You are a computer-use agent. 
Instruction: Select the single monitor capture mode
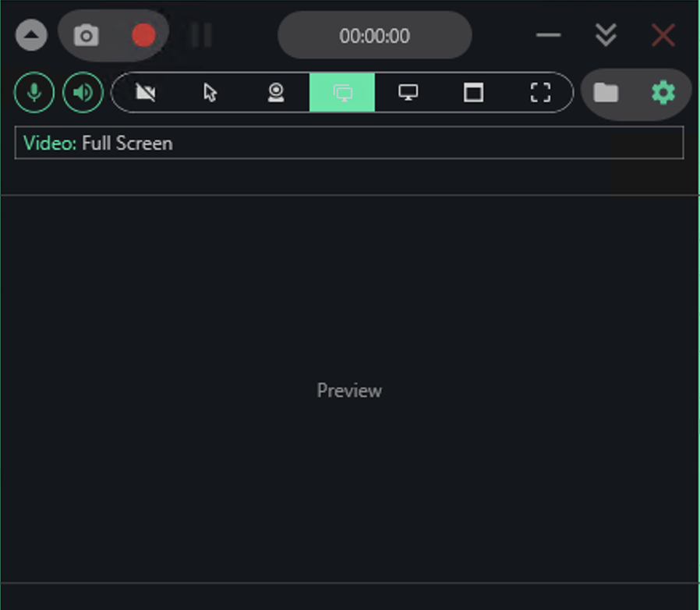(x=408, y=93)
